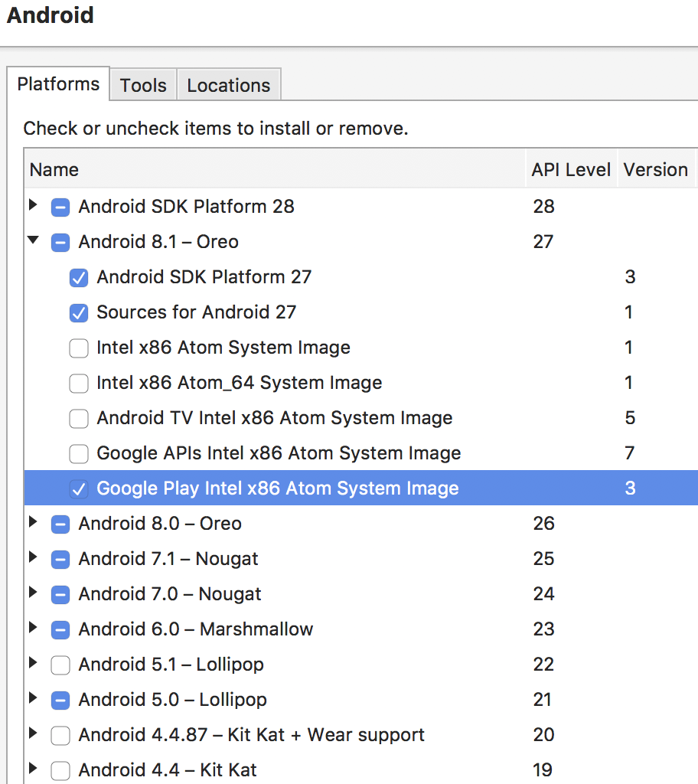Select 'Google Play Intel x86 Atom System Image' label

coord(278,488)
